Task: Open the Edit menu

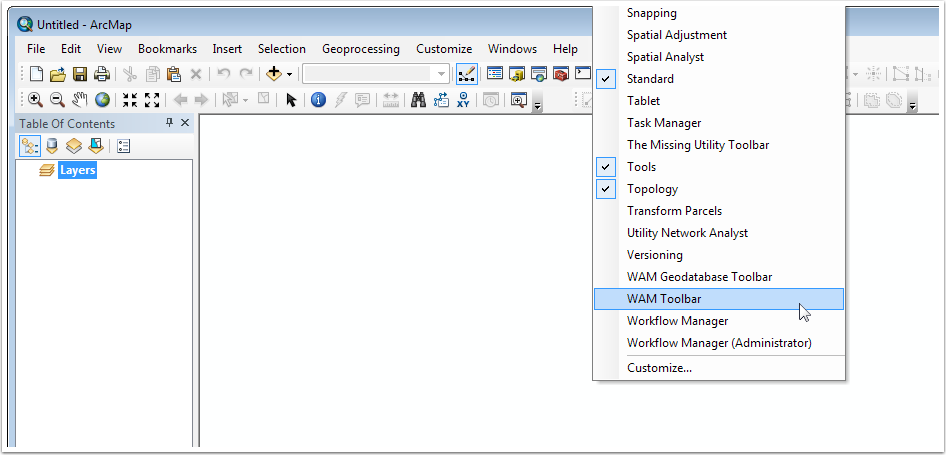Action: 71,49
